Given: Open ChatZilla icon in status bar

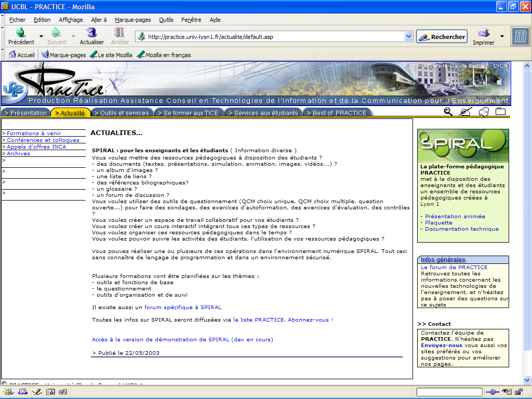Looking at the screenshot, I should [63, 392].
